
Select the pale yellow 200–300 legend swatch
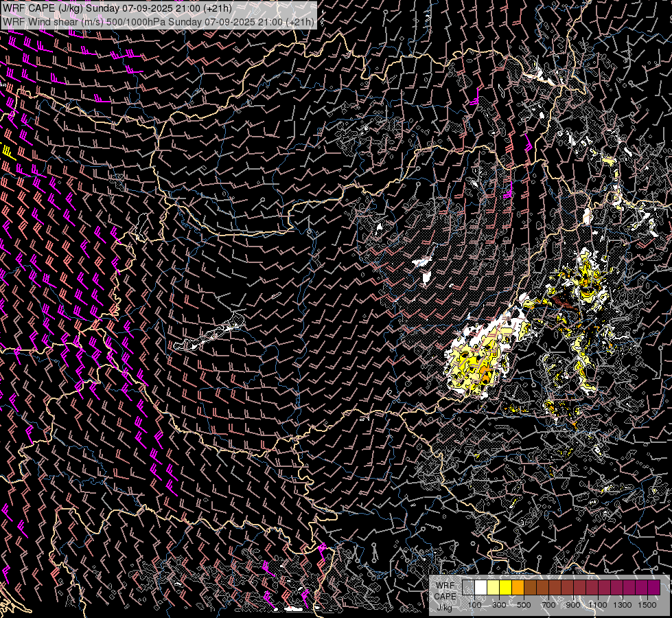click(x=494, y=588)
